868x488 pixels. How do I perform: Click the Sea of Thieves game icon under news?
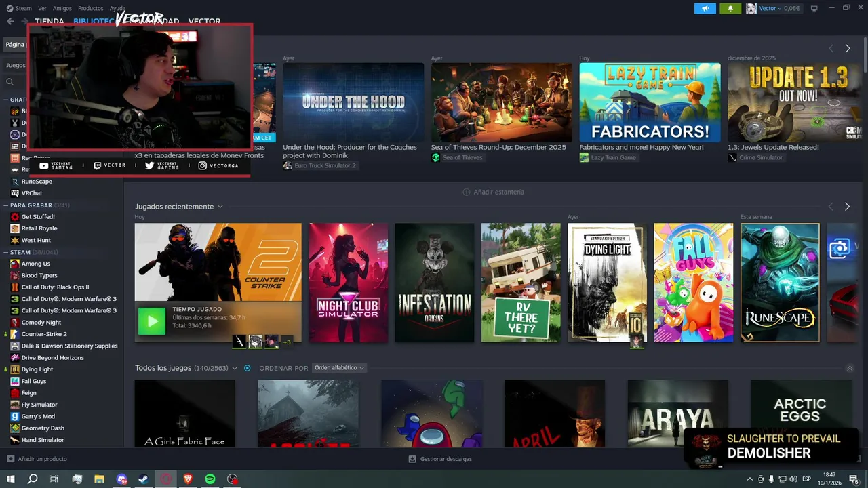(436, 157)
